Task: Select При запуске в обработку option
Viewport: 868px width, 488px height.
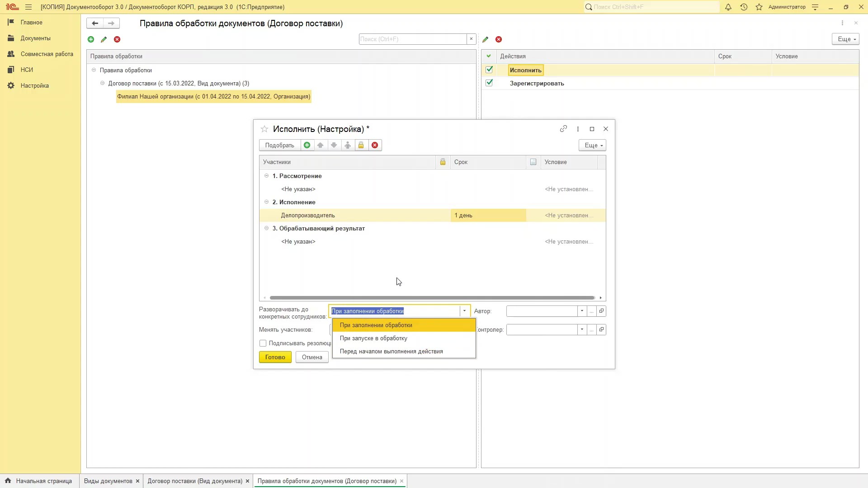Action: (373, 338)
